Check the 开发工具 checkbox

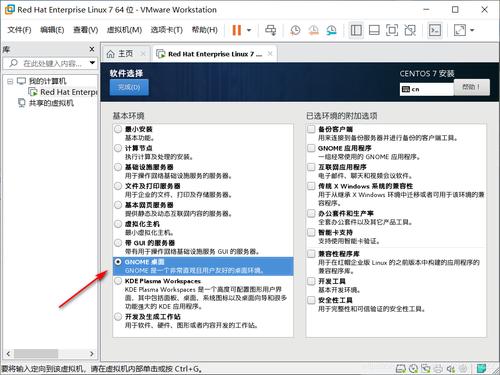click(x=311, y=281)
